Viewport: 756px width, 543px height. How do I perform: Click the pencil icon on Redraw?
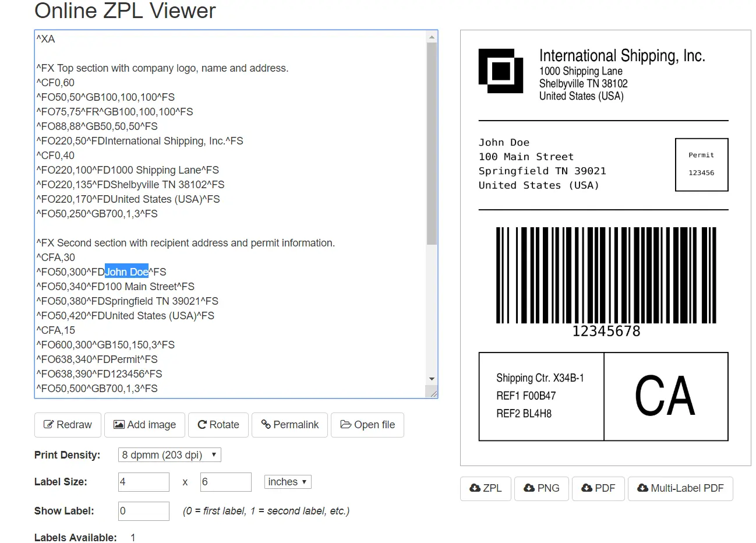tap(49, 425)
